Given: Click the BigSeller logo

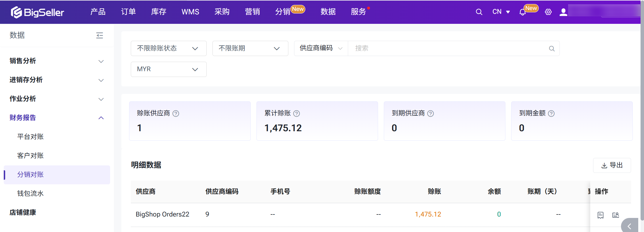Looking at the screenshot, I should click(37, 12).
